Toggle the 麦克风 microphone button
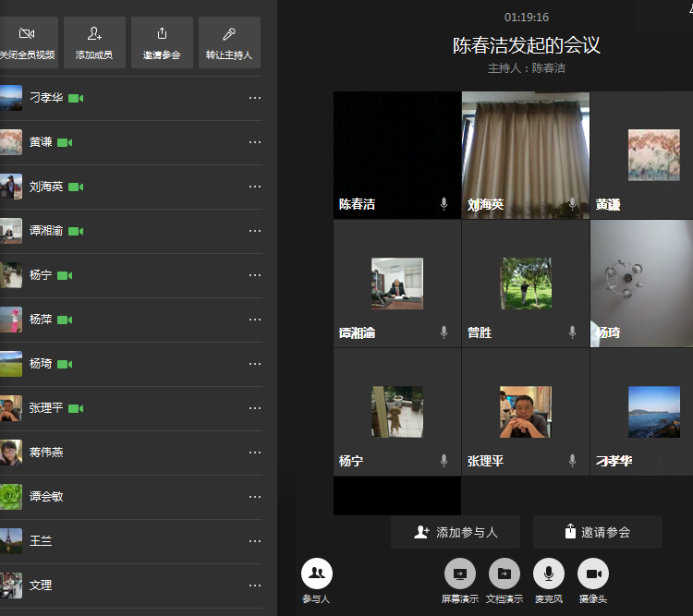The height and width of the screenshot is (616, 693). coord(549,574)
